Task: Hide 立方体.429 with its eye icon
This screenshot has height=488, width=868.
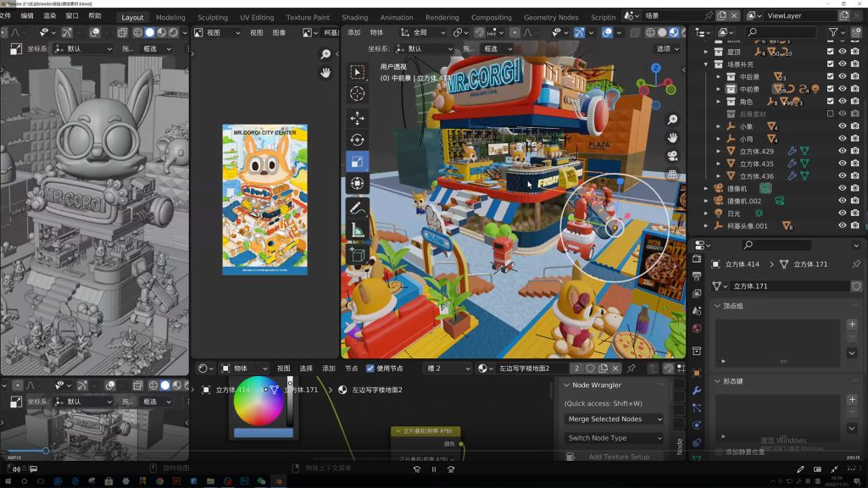Action: [x=843, y=151]
